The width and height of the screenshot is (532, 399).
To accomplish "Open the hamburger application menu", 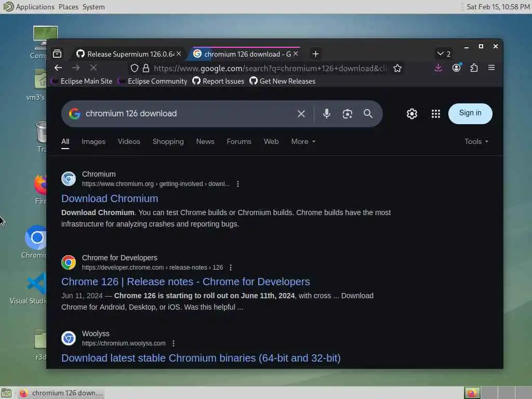I will [491, 68].
